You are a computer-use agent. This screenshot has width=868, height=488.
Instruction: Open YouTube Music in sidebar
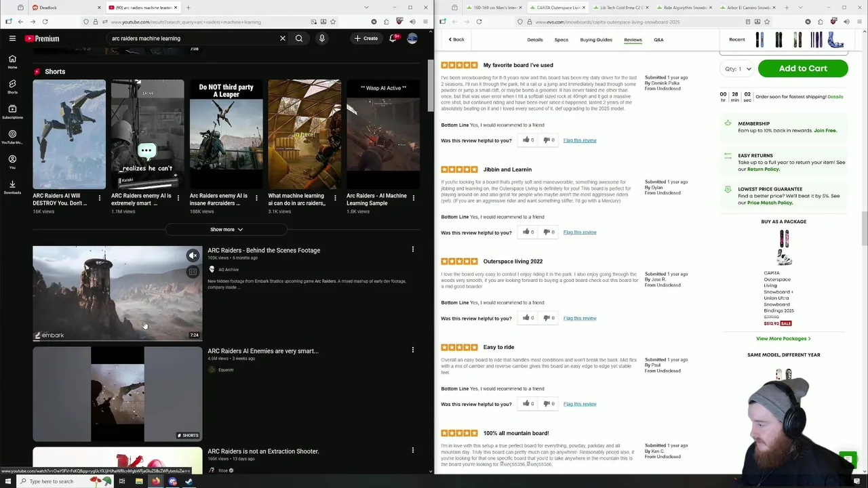(x=12, y=137)
